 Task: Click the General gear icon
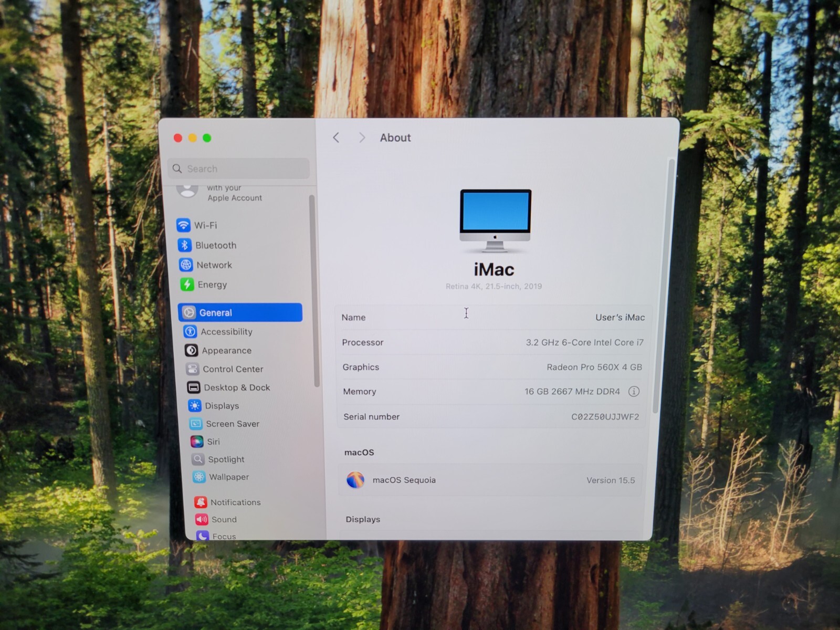pos(189,312)
